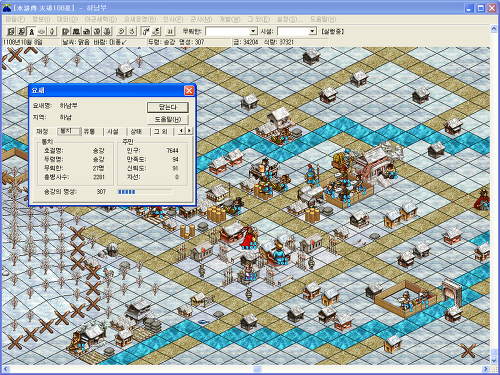Click the last icon of the second toolbar group
The height and width of the screenshot is (375, 500).
tap(107, 31)
